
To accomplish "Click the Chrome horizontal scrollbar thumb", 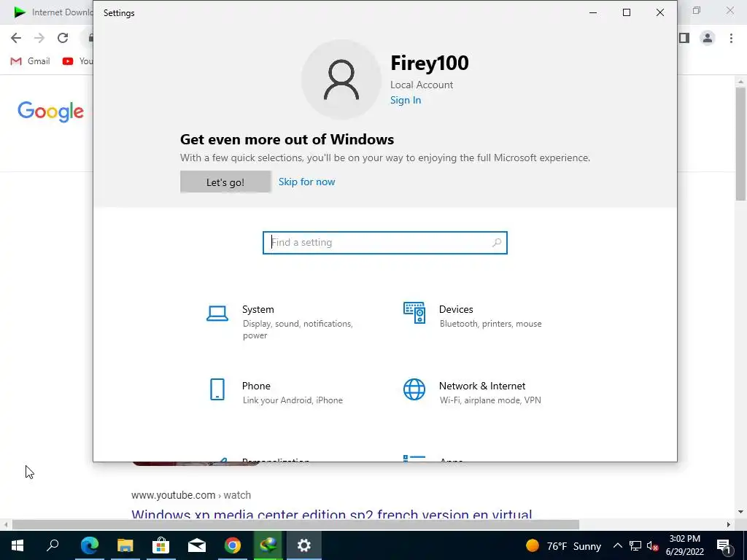I will coord(295,524).
